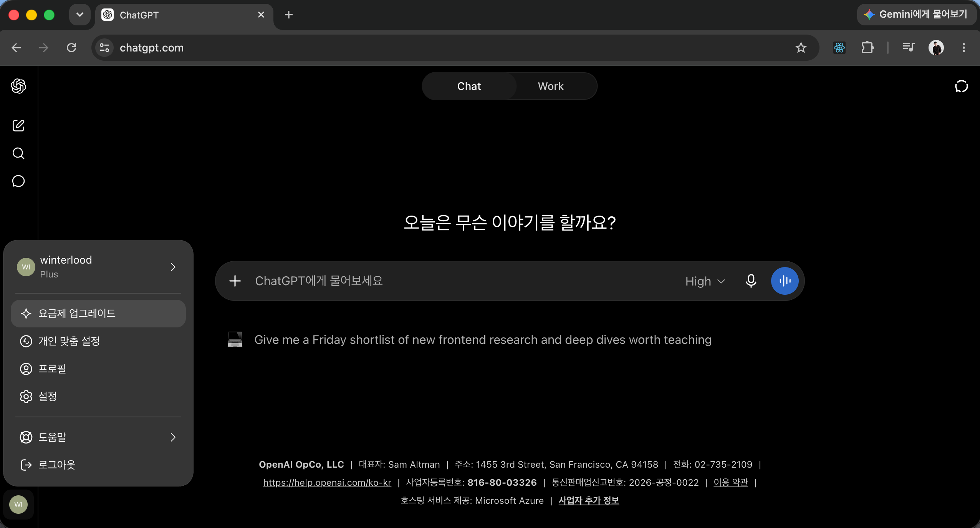Screen dimensions: 980x528
Task: Choose 로그아웃 to sign out
Action: pos(98,465)
